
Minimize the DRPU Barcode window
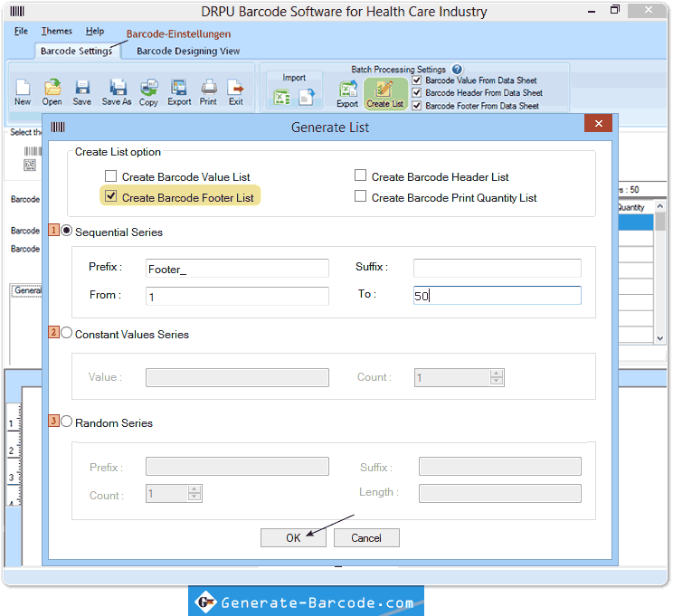tap(592, 11)
